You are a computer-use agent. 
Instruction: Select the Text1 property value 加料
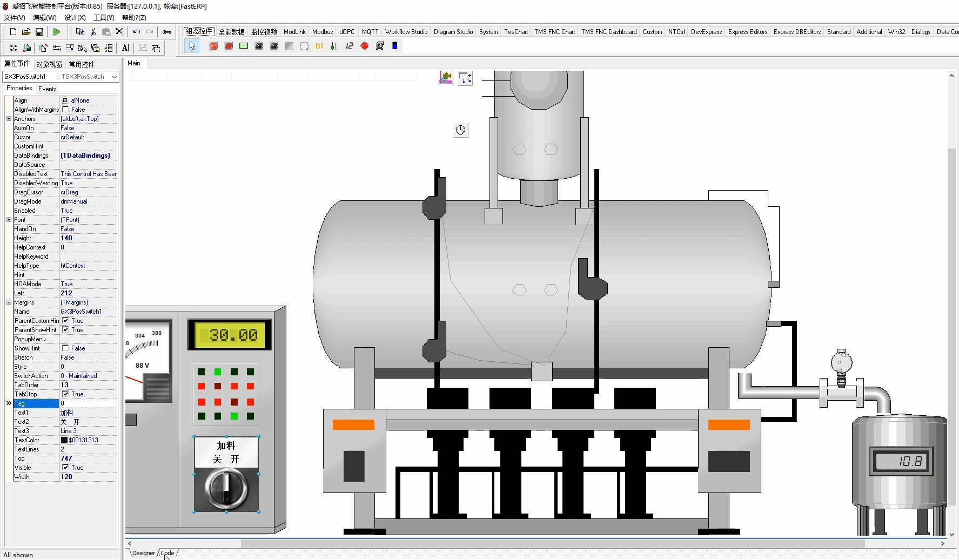pyautogui.click(x=88, y=412)
